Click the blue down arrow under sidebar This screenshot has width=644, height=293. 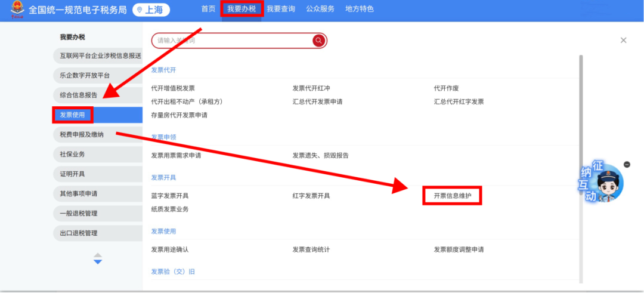[x=98, y=262]
